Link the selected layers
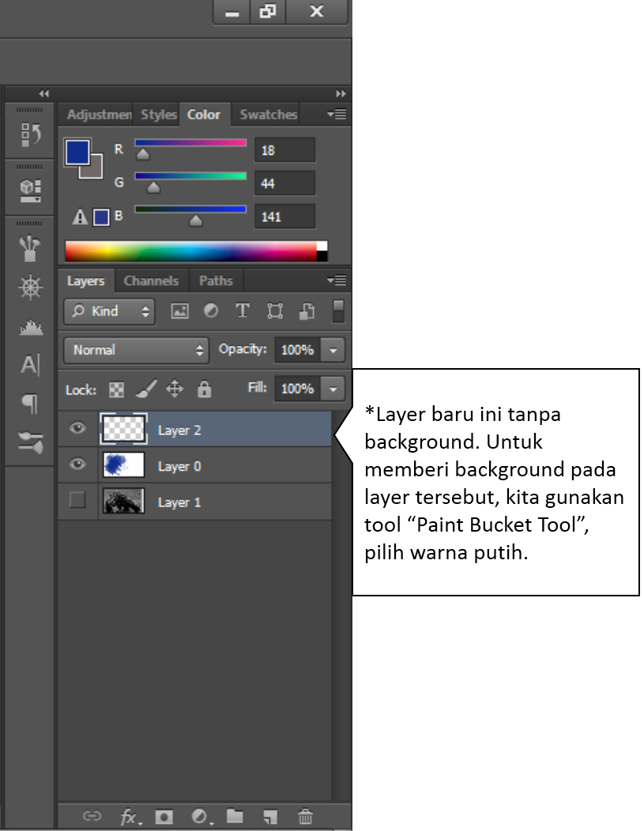This screenshot has width=644, height=831. [x=92, y=817]
